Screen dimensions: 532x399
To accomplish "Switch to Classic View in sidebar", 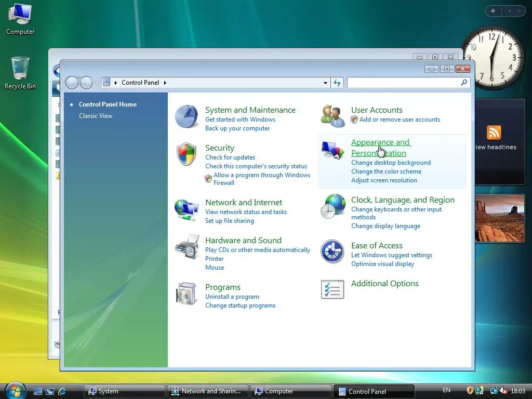I will [96, 116].
